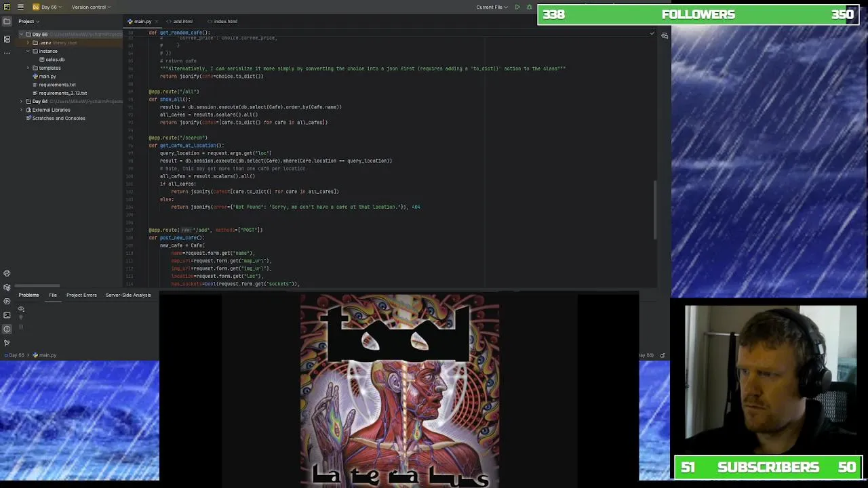Open the Terminal tool window icon
868x488 pixels.
point(7,315)
